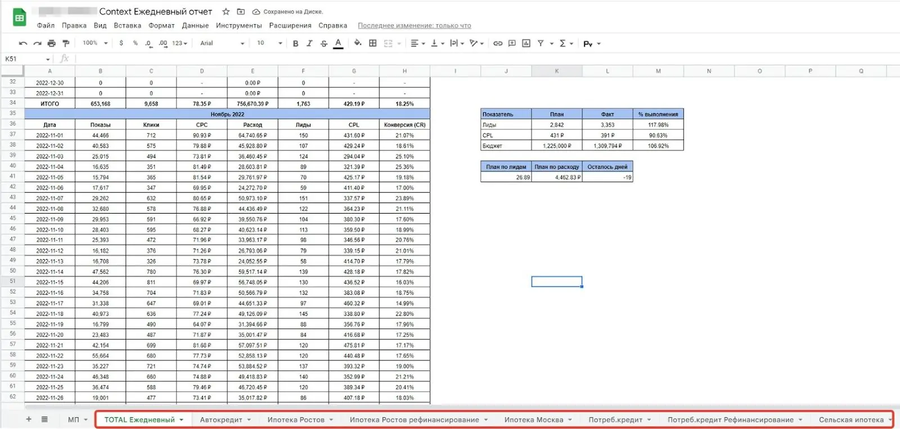Switch to the Ипотека Москва sheet tab
This screenshot has width=900, height=429.
pos(533,420)
